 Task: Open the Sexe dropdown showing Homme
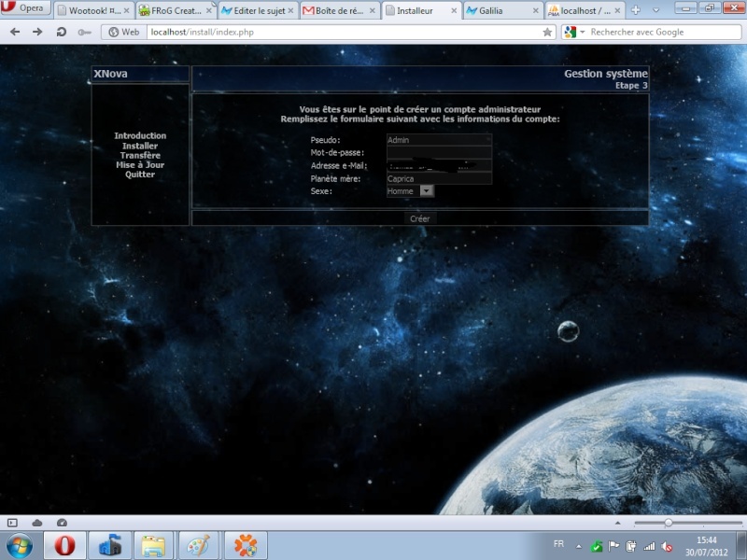[x=410, y=191]
